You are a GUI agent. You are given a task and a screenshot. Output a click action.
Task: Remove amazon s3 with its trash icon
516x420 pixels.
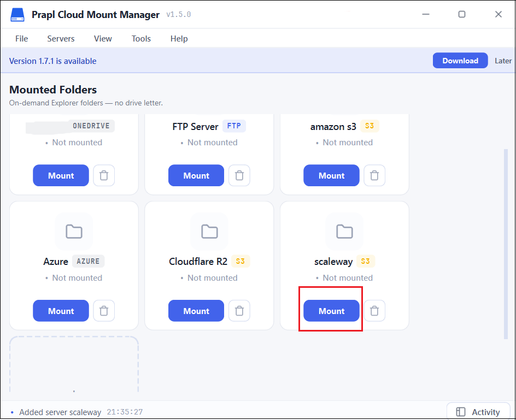tap(374, 175)
